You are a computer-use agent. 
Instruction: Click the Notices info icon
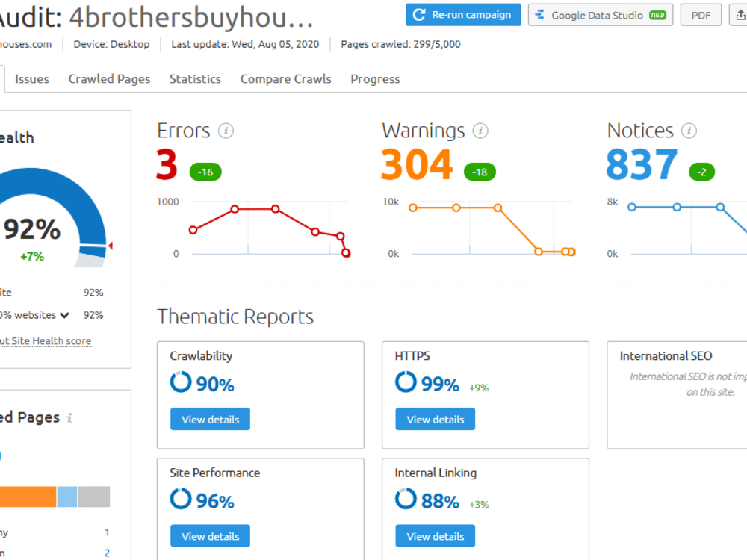689,131
